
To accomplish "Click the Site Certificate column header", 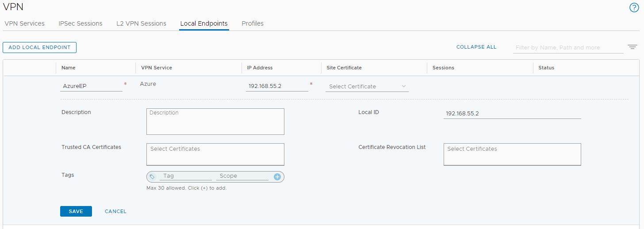I will coord(344,68).
